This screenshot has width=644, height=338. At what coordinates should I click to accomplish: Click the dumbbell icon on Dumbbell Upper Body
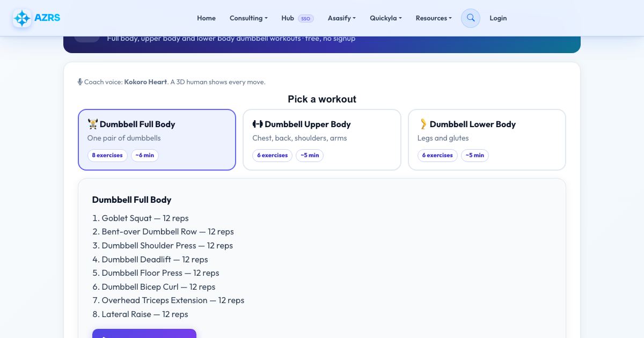click(x=258, y=124)
